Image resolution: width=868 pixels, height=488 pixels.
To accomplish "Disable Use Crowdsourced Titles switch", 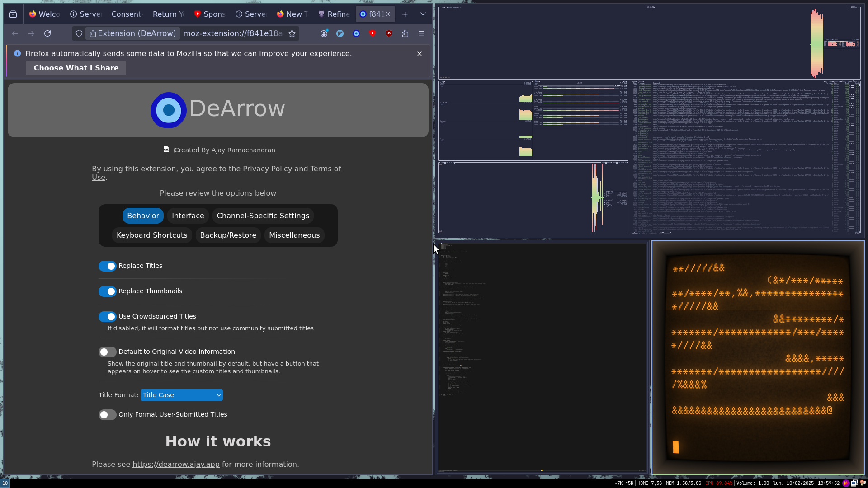I will point(108,317).
